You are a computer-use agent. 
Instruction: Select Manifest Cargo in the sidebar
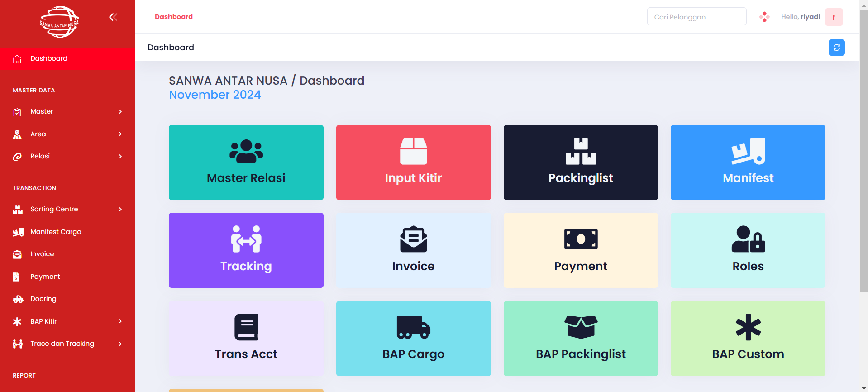(67, 232)
